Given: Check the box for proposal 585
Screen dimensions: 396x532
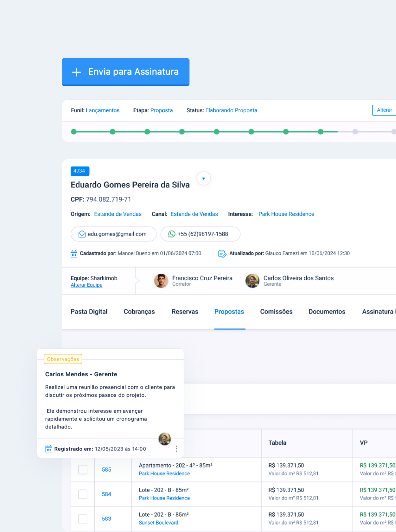Looking at the screenshot, I should pos(83,470).
